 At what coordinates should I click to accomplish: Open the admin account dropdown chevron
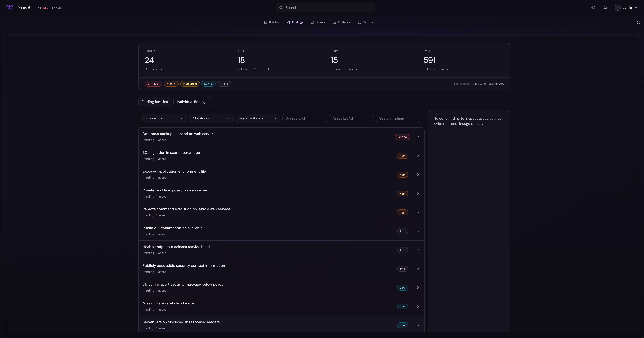point(636,8)
